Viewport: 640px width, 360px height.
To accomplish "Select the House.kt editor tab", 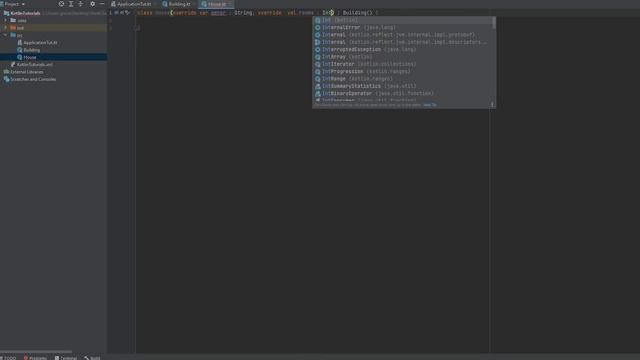I will 215,4.
